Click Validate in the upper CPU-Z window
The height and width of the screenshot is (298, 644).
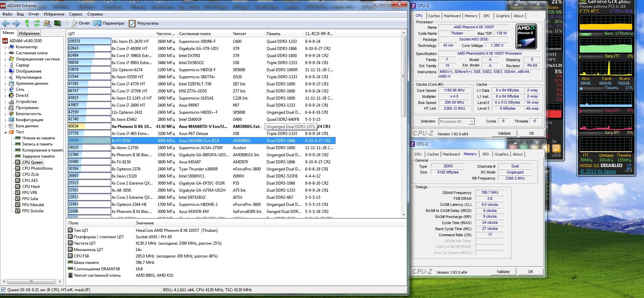pyautogui.click(x=504, y=133)
